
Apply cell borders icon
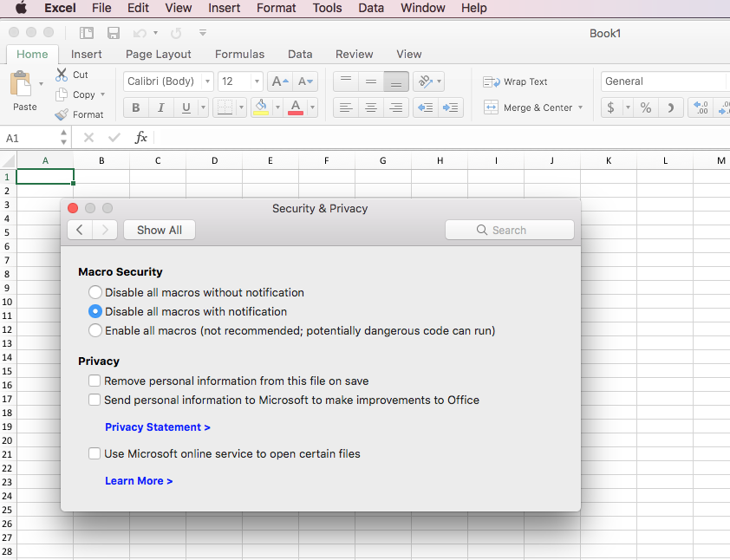pos(225,107)
